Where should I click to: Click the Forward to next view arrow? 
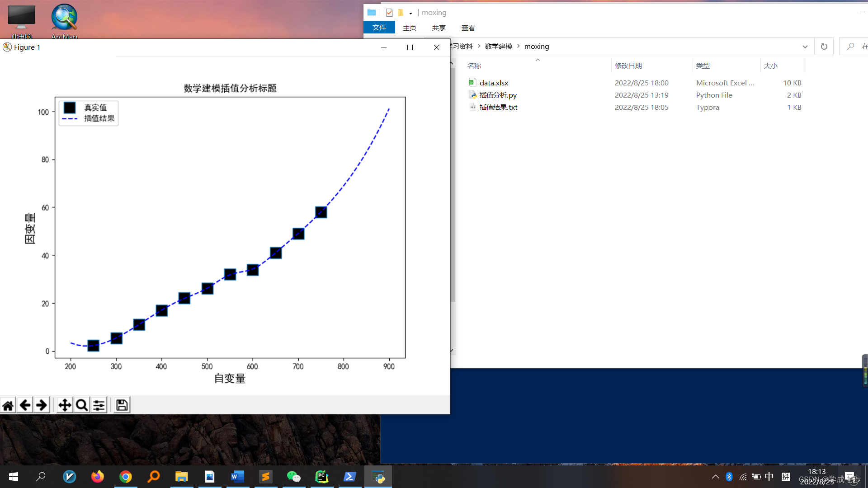42,405
